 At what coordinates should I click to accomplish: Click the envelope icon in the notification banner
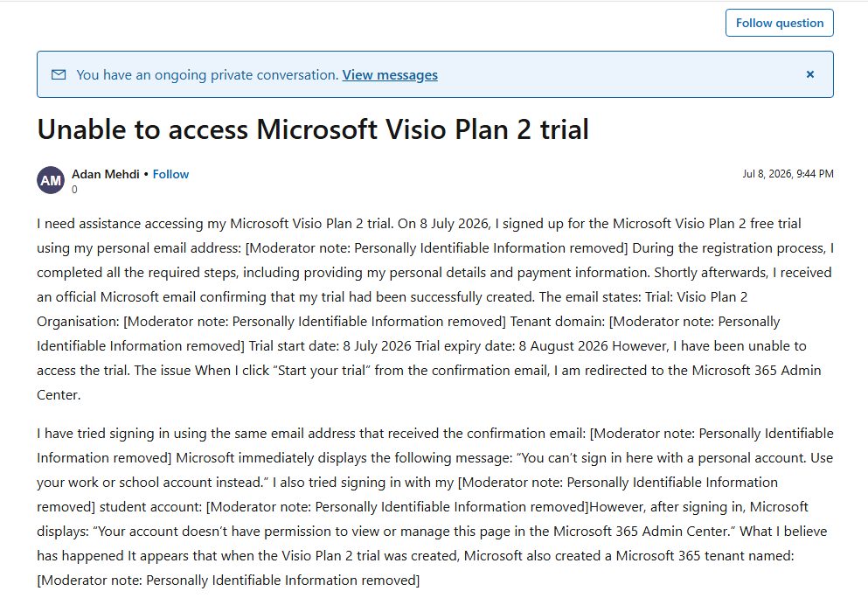(x=59, y=75)
